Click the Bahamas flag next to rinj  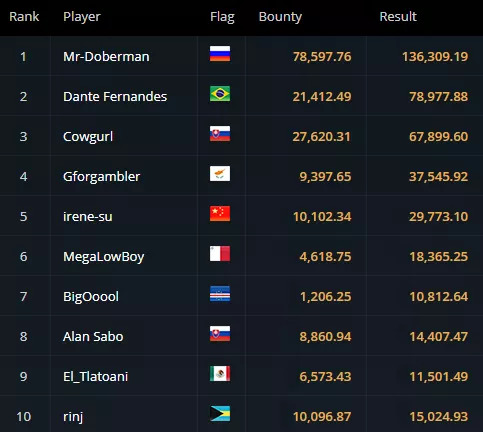220,414
